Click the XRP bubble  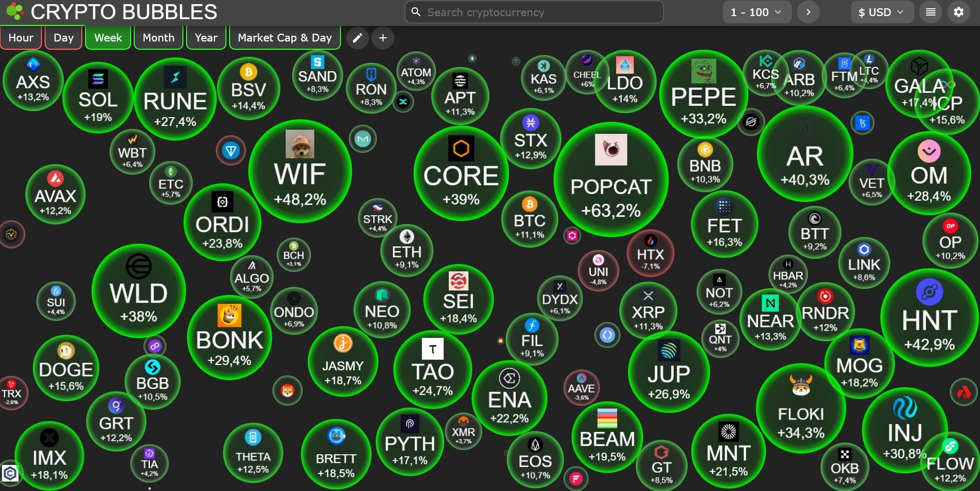click(648, 311)
